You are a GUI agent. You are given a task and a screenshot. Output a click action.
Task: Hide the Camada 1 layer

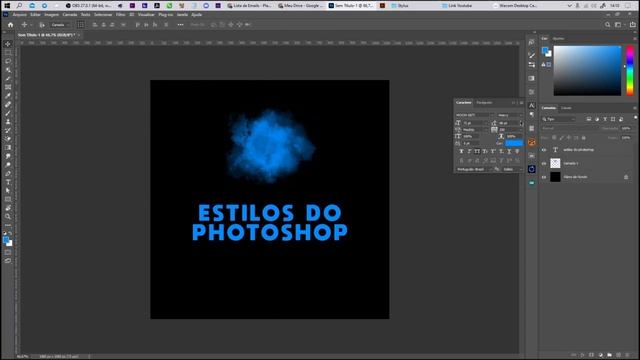(x=544, y=163)
